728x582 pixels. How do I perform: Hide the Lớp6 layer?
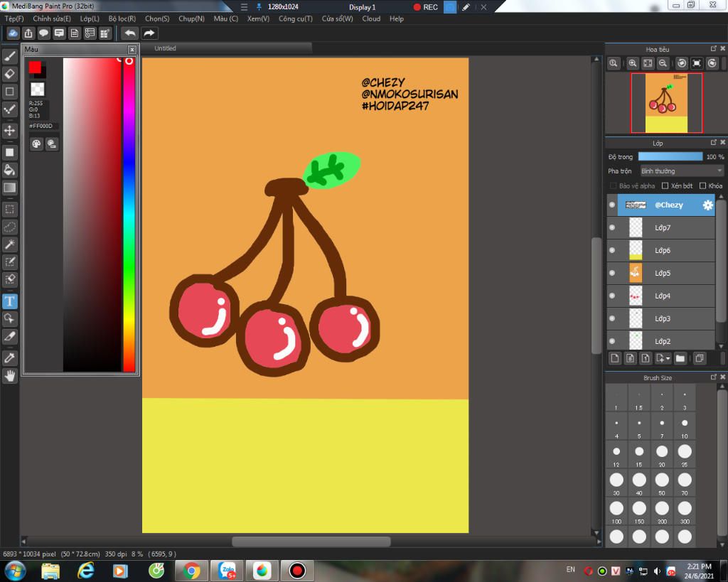612,250
